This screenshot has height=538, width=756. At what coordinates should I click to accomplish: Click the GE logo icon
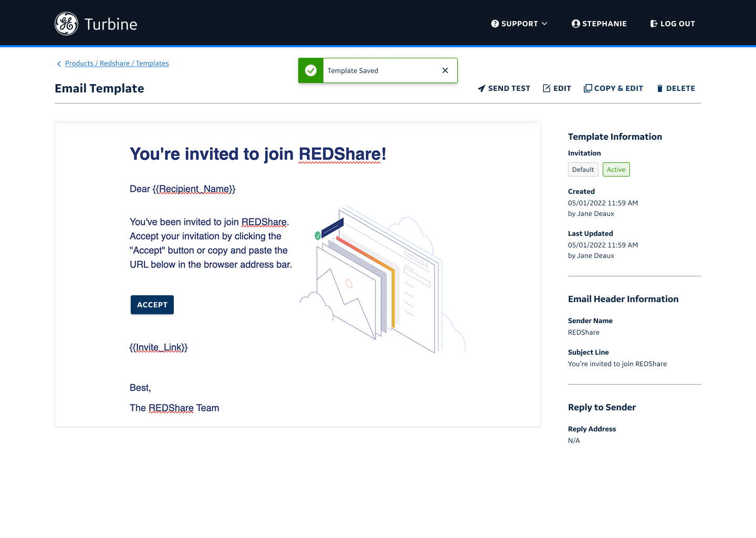click(x=66, y=24)
